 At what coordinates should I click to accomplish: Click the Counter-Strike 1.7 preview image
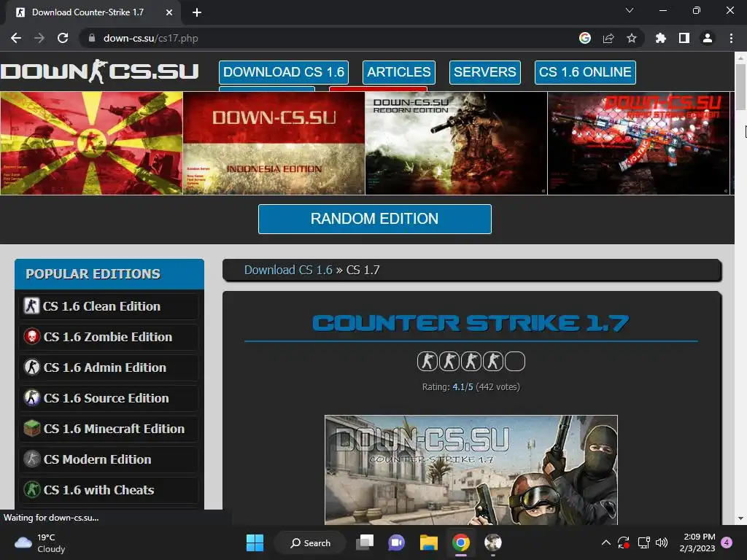(x=471, y=470)
